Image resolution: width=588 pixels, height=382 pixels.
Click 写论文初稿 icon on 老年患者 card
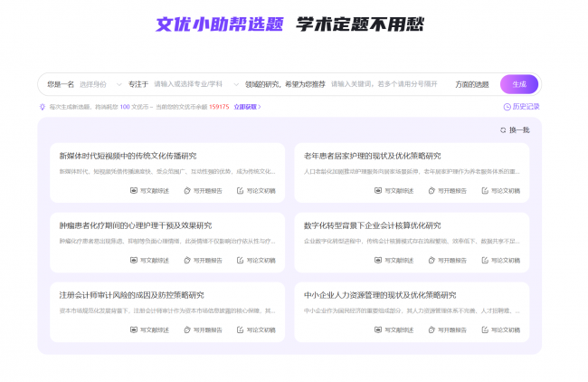485,191
